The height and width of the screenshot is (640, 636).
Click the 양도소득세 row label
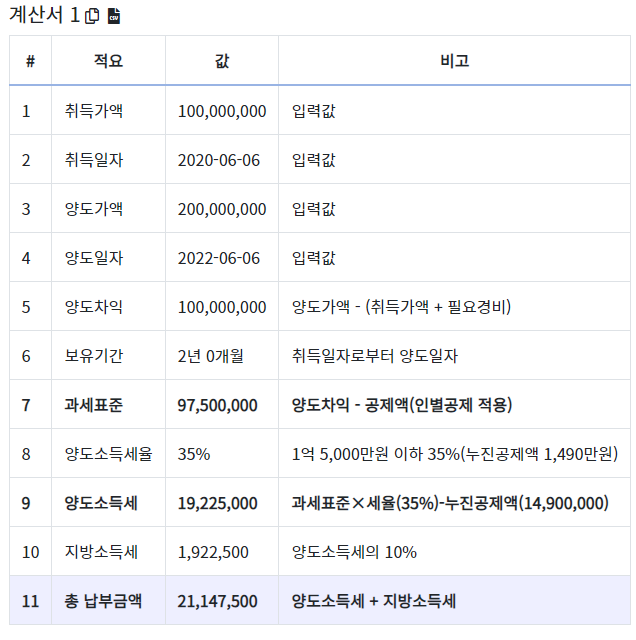click(x=101, y=503)
